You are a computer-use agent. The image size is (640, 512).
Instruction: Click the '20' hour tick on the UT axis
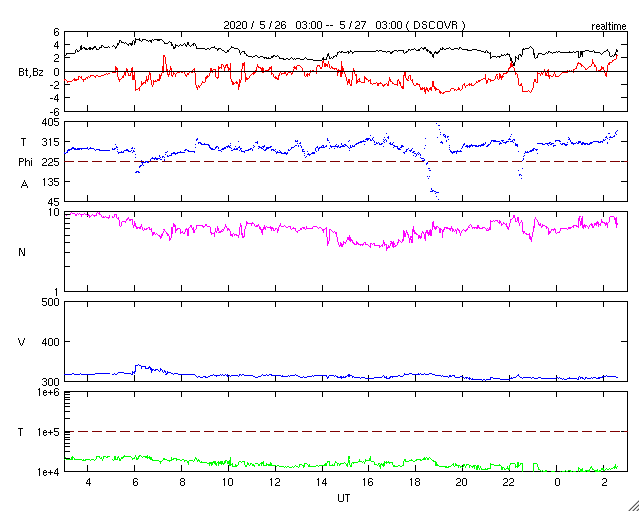tap(463, 482)
